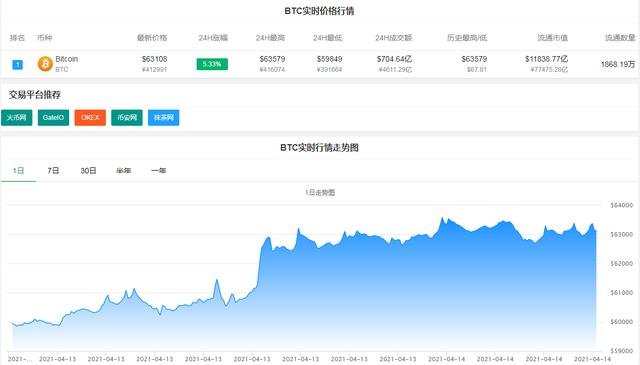The image size is (640, 365).
Task: Click the 最新价格 column header
Action: 152,38
